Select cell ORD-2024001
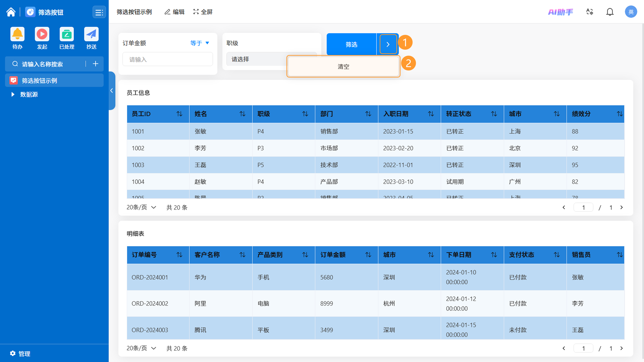The height and width of the screenshot is (362, 644). (x=158, y=277)
